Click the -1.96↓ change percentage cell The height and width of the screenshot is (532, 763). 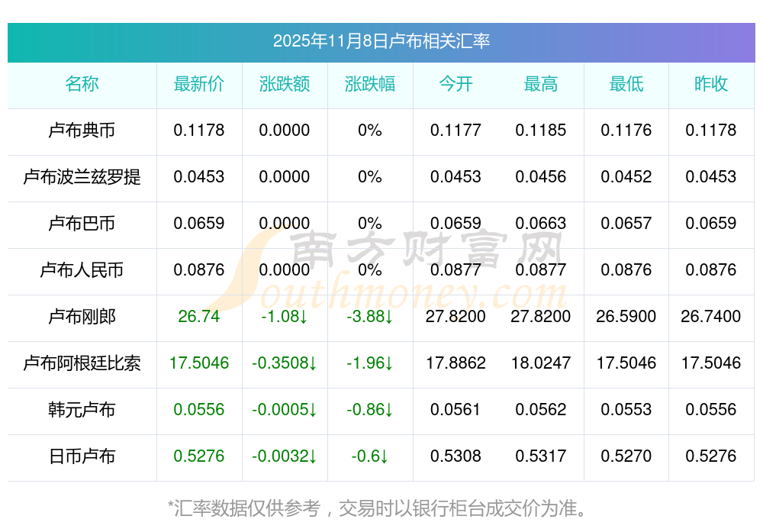tap(370, 363)
